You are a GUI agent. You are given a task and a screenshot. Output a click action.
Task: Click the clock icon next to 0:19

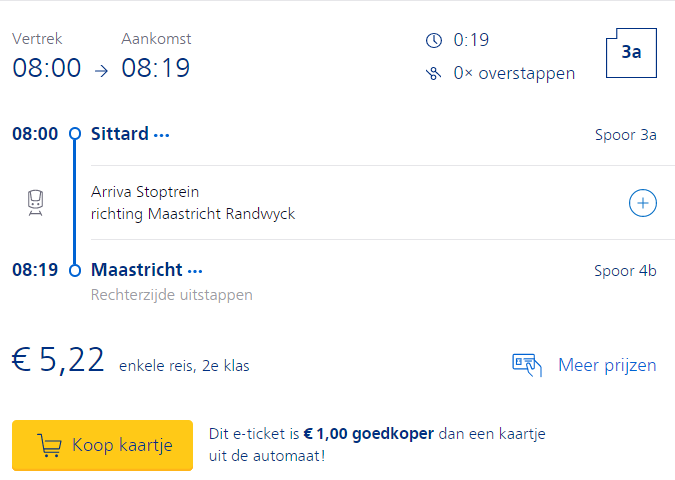434,41
